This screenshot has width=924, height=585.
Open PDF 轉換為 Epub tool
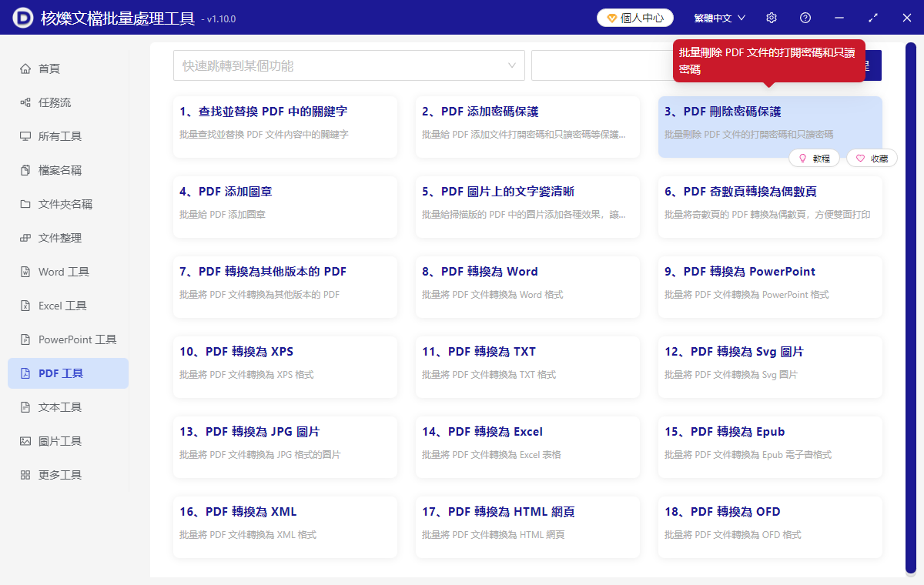tap(770, 447)
